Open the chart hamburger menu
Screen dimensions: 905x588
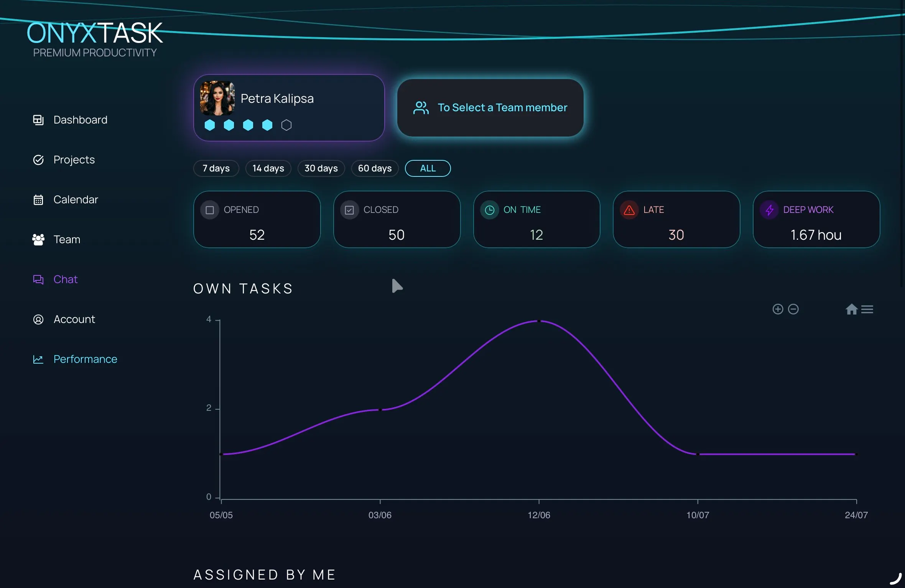point(867,309)
